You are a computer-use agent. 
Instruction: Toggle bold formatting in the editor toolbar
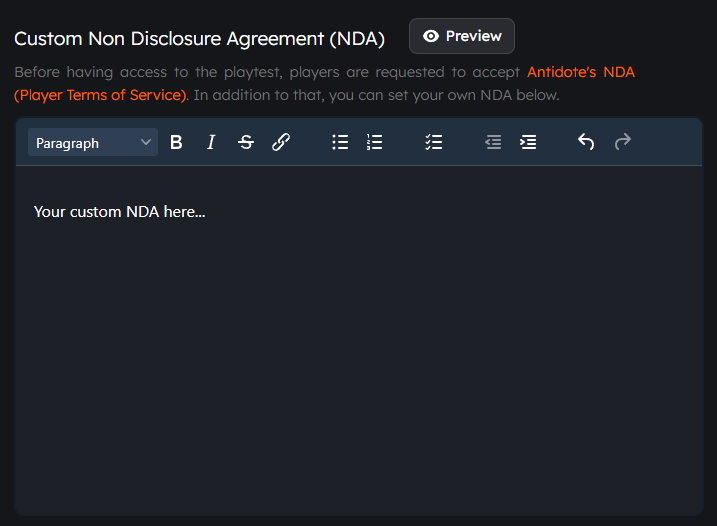[x=176, y=142]
